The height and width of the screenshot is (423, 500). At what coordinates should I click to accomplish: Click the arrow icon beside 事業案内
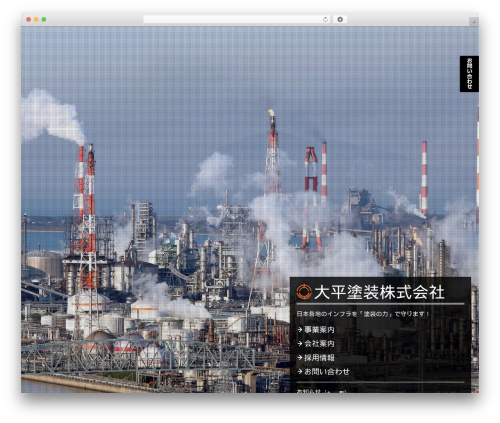(300, 330)
